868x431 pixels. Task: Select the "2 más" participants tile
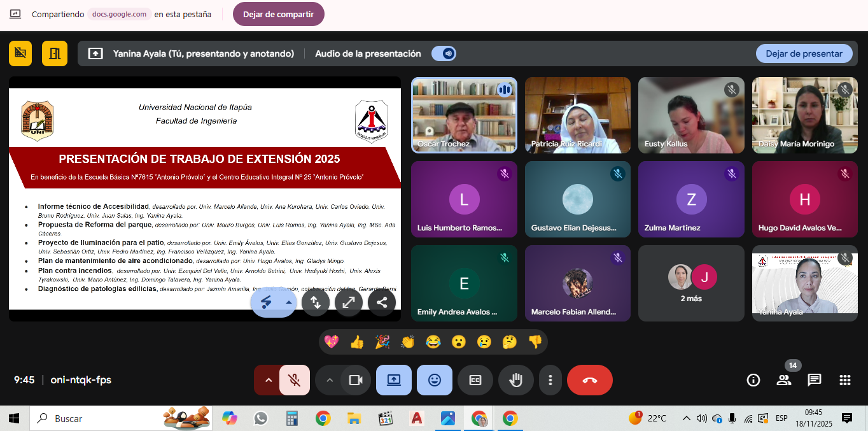(691, 283)
